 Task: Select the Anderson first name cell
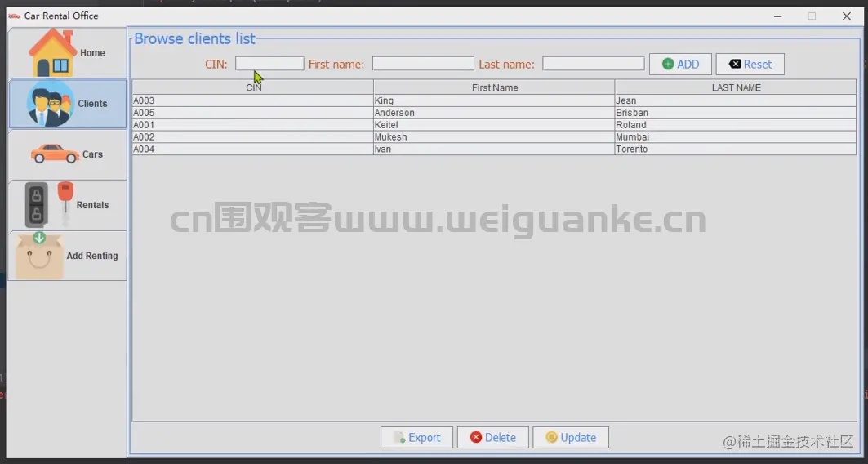pos(494,113)
